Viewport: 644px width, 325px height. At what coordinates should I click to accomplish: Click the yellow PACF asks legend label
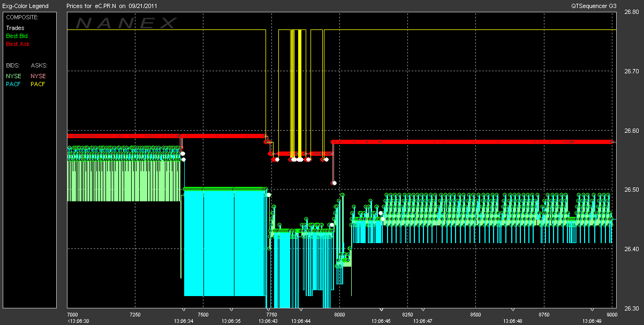[38, 84]
